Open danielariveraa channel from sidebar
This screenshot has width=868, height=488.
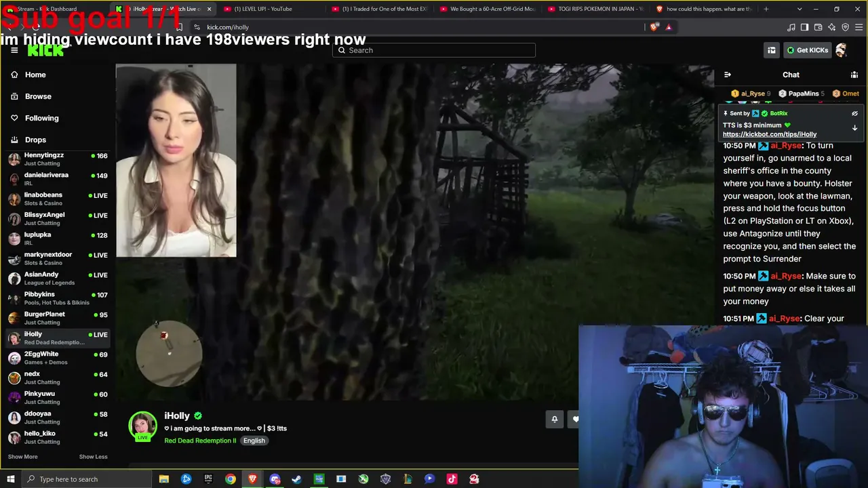(x=58, y=179)
